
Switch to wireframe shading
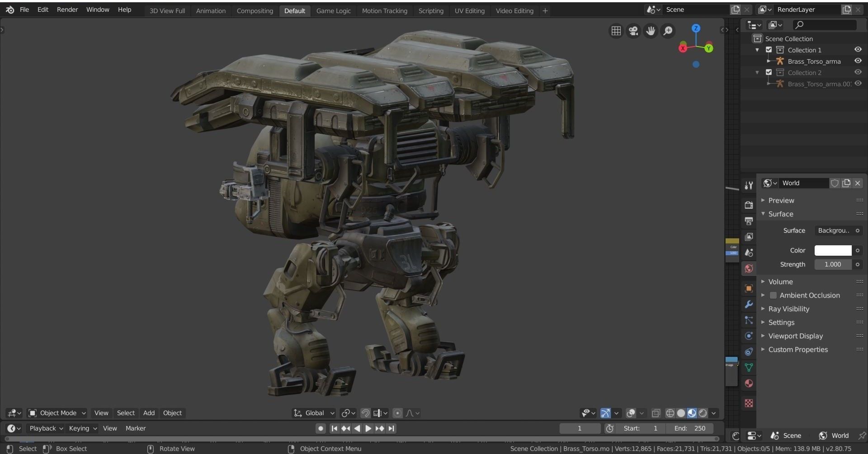pos(670,413)
